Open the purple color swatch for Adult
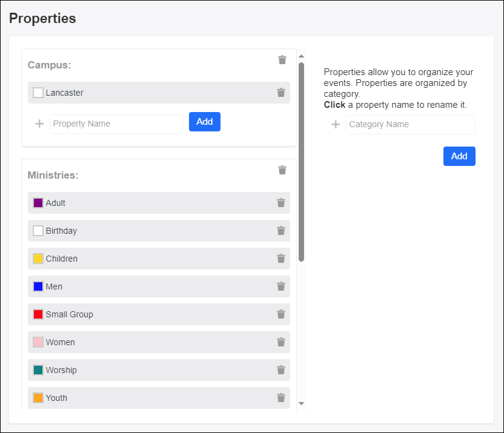504x433 pixels. pyautogui.click(x=38, y=203)
